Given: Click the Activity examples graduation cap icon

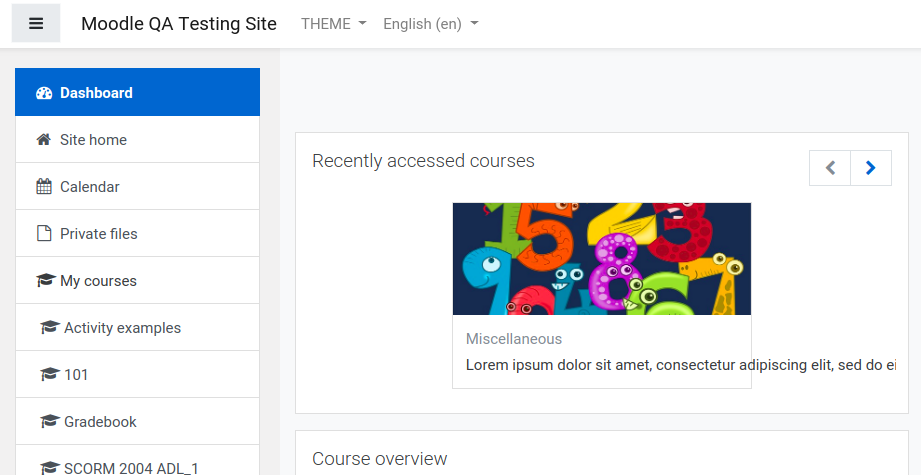Looking at the screenshot, I should pos(50,327).
